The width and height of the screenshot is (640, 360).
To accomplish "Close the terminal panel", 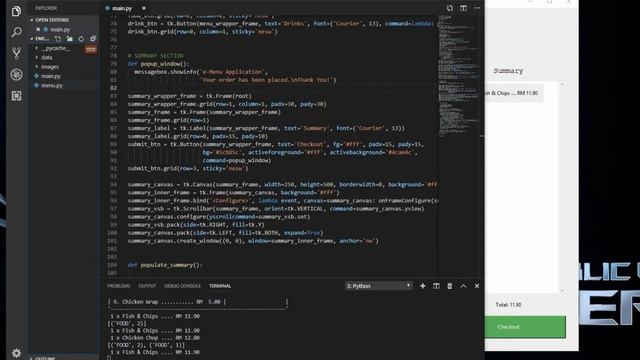I will tap(477, 286).
